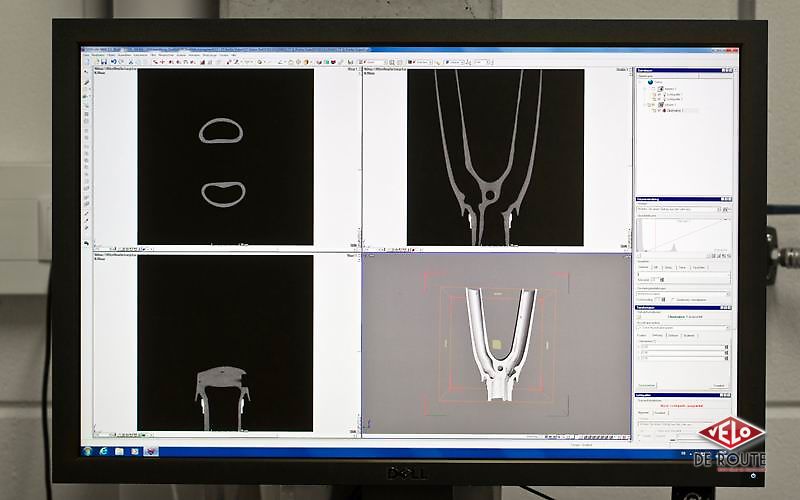Click the green icon beside the red toolbar icon
The image size is (800, 500).
point(327,62)
